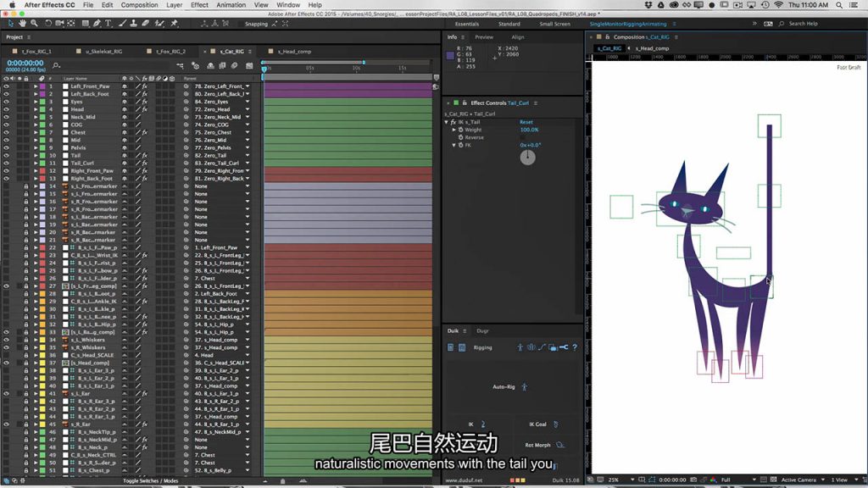Select the Rectangle shape tool
The image size is (868, 488).
[86, 24]
